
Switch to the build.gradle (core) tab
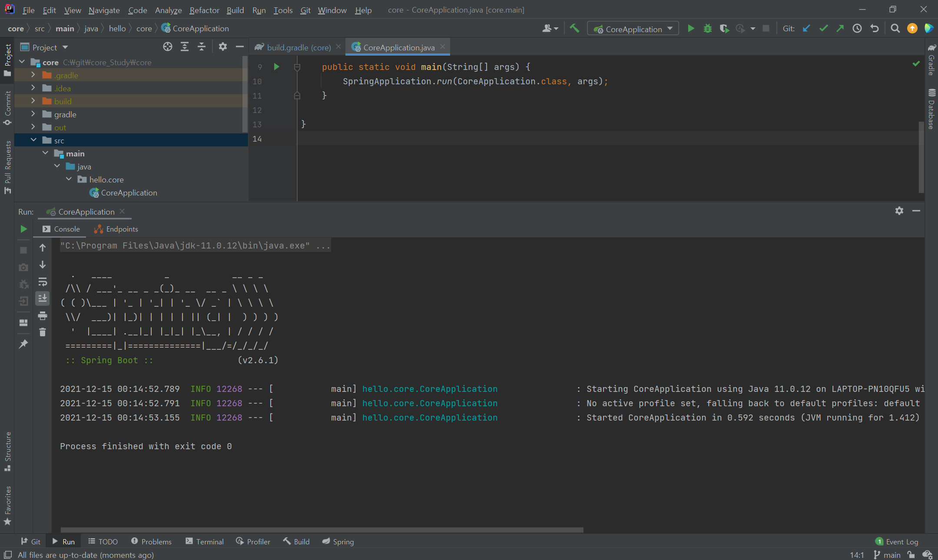[x=298, y=47]
